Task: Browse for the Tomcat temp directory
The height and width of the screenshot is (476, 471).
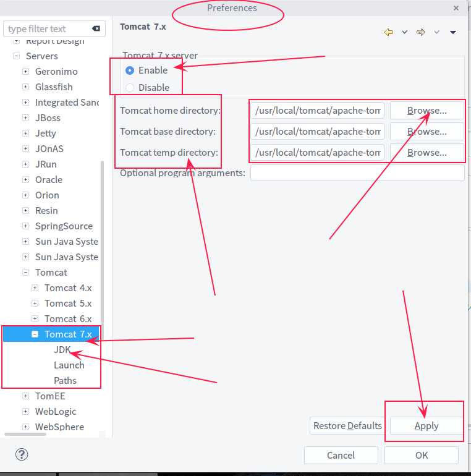Action: point(426,153)
